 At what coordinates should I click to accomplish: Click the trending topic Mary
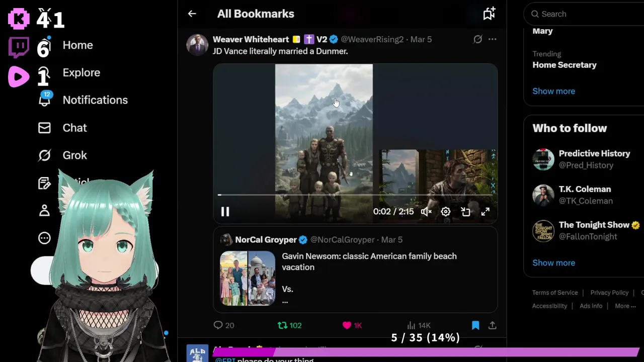pyautogui.click(x=542, y=31)
